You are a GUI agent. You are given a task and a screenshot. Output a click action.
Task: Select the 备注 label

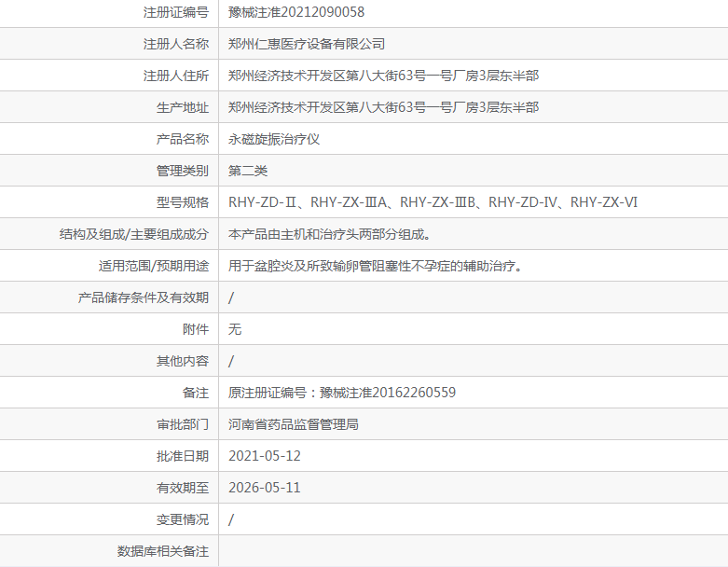196,393
